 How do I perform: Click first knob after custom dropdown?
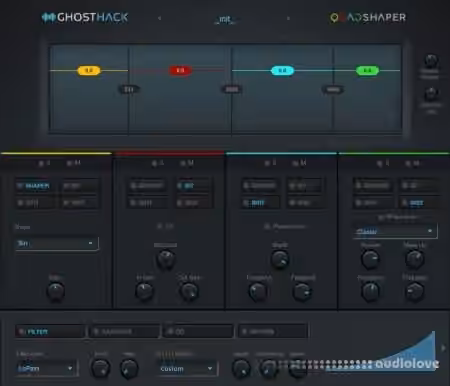coord(241,368)
